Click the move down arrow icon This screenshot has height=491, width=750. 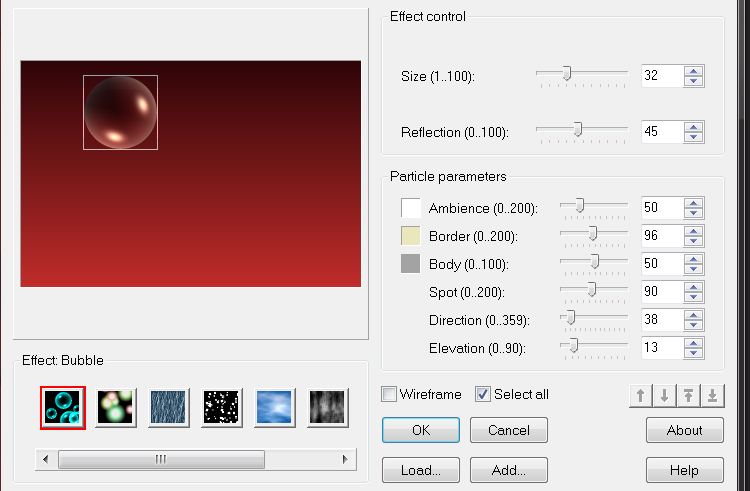click(664, 396)
